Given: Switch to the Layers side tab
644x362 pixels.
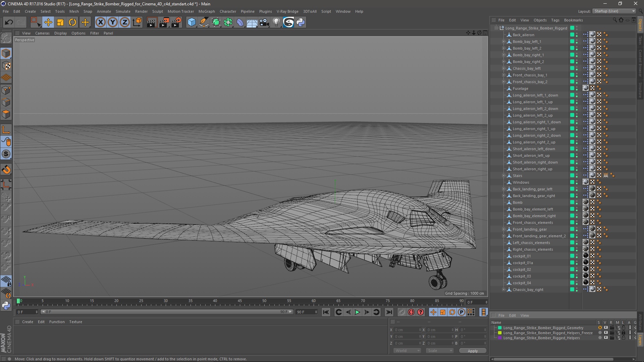Looking at the screenshot, I should (640, 340).
